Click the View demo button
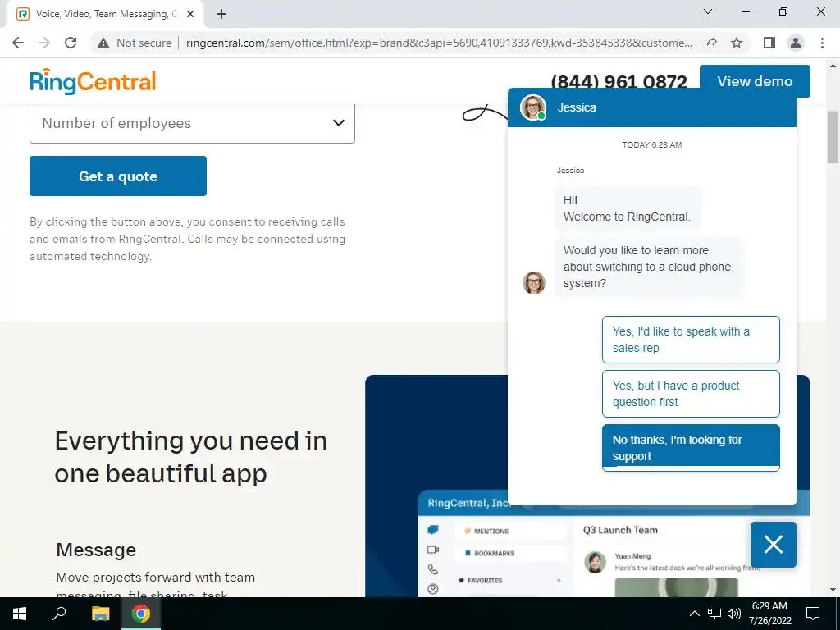 click(x=755, y=81)
